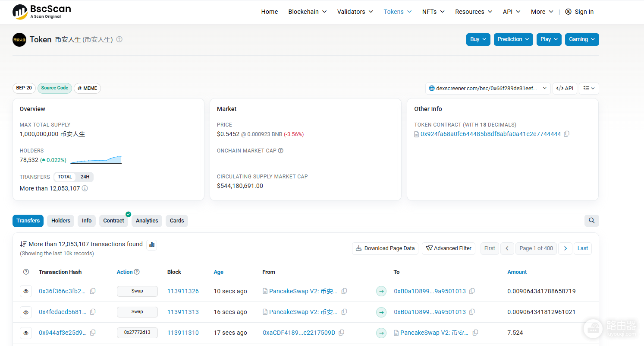Switch to the Info tab

(87, 221)
